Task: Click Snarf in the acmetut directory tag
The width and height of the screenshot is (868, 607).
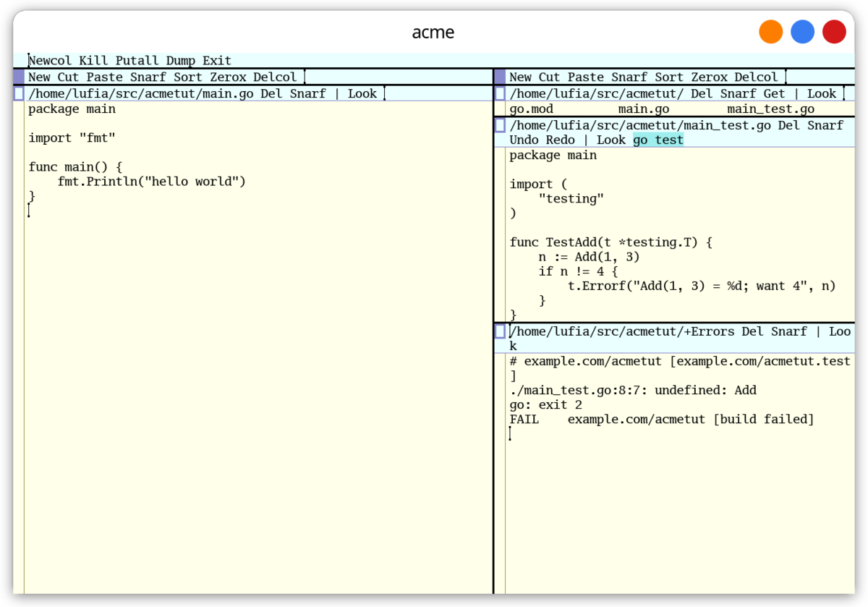Action: point(738,93)
